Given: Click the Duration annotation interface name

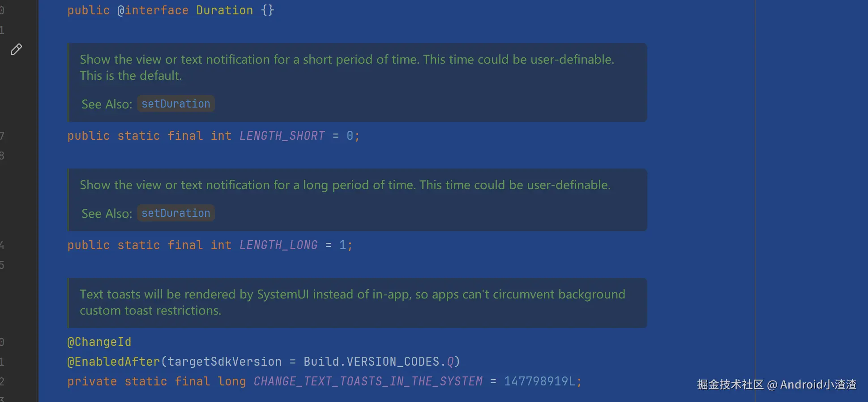Looking at the screenshot, I should click(x=224, y=10).
